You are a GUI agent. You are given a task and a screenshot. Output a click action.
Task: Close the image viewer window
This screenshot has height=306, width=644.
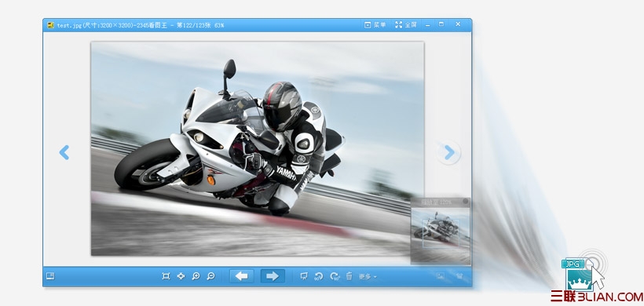(x=458, y=24)
